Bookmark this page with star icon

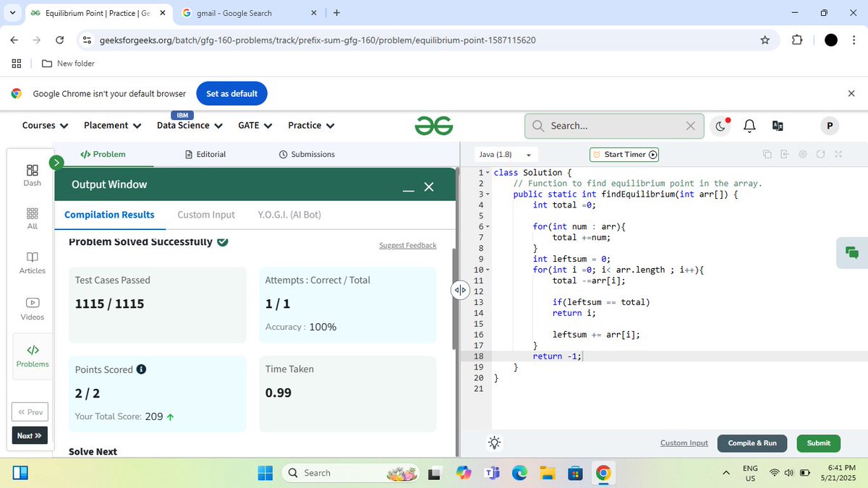click(765, 40)
